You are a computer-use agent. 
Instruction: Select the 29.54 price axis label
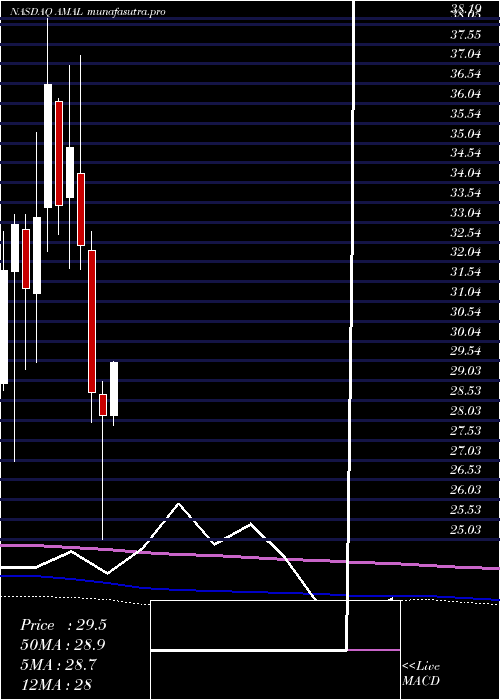(x=466, y=351)
